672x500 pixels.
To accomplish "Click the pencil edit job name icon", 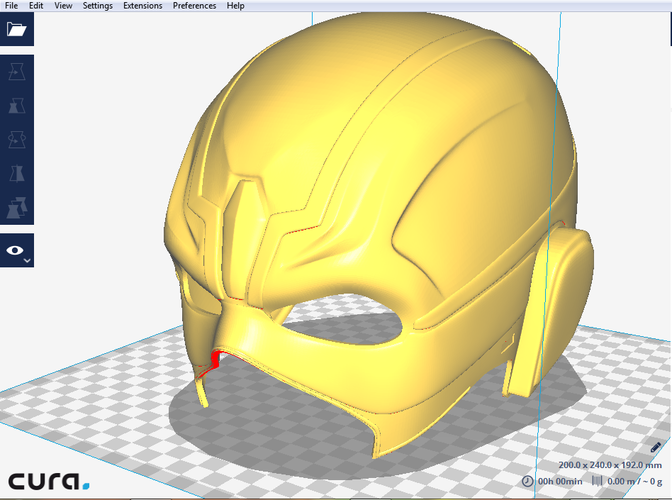I will [x=655, y=448].
